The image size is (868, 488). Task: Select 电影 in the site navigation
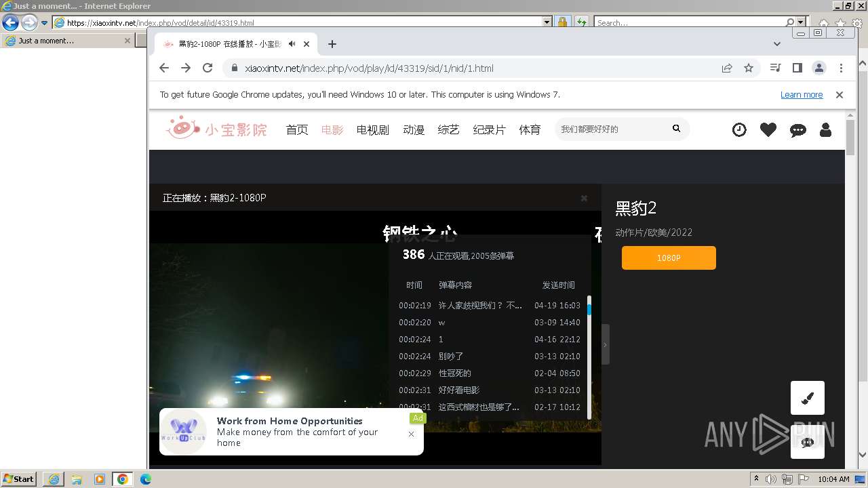click(332, 129)
